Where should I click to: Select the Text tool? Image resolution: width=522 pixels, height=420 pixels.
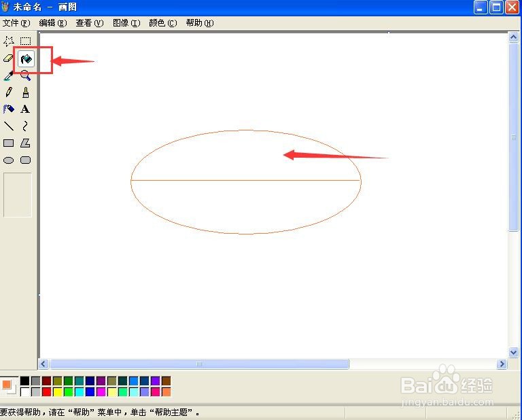(x=26, y=109)
